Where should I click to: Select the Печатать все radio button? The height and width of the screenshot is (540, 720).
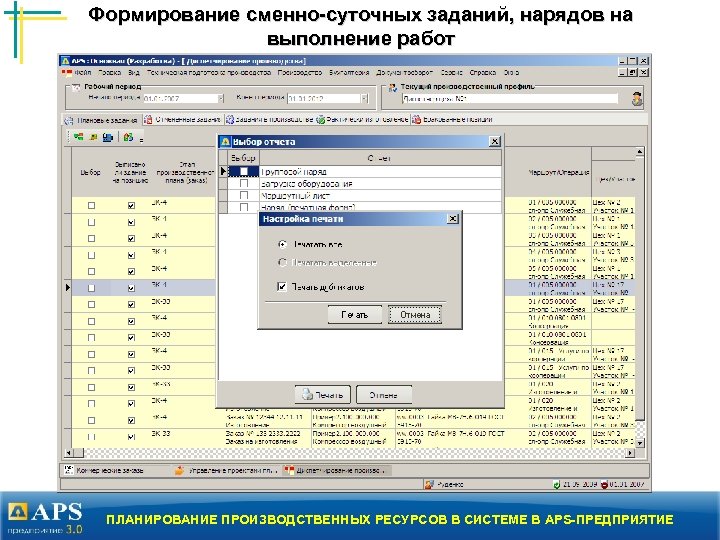282,244
